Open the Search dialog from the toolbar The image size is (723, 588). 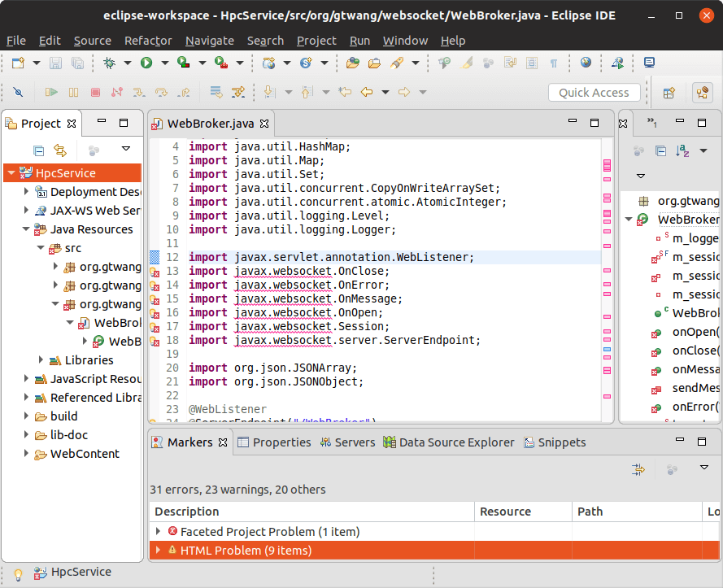pyautogui.click(x=445, y=63)
